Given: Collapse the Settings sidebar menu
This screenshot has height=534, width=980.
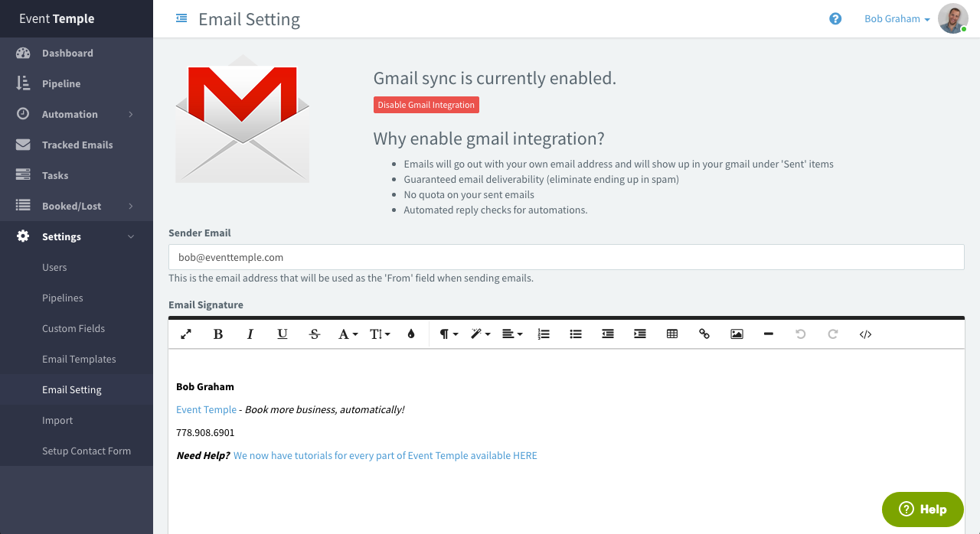Looking at the screenshot, I should pos(77,236).
